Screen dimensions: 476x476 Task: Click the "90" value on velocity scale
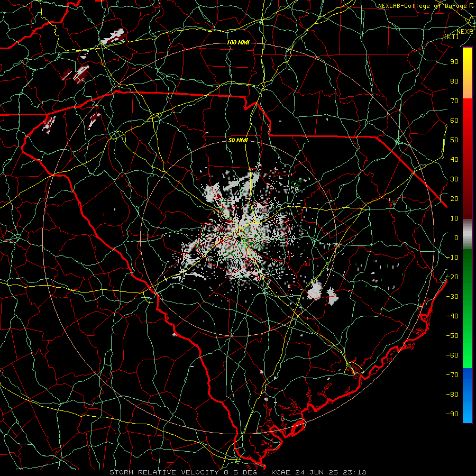click(x=454, y=62)
